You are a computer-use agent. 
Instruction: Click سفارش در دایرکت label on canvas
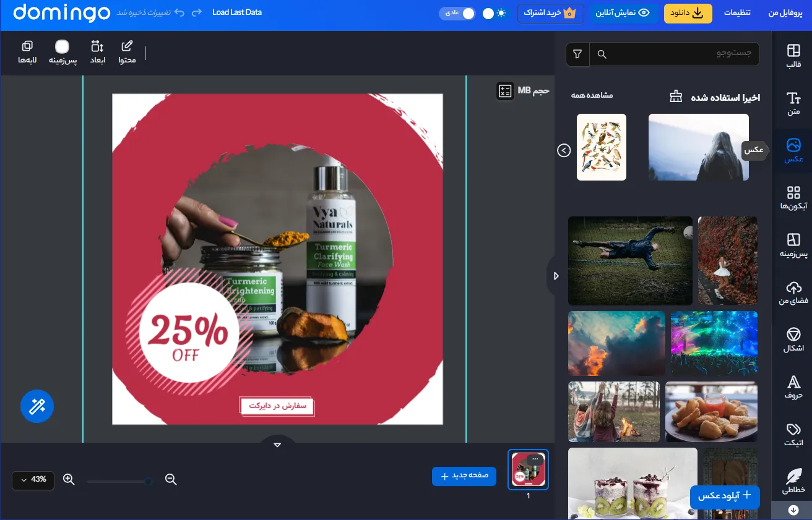[277, 406]
